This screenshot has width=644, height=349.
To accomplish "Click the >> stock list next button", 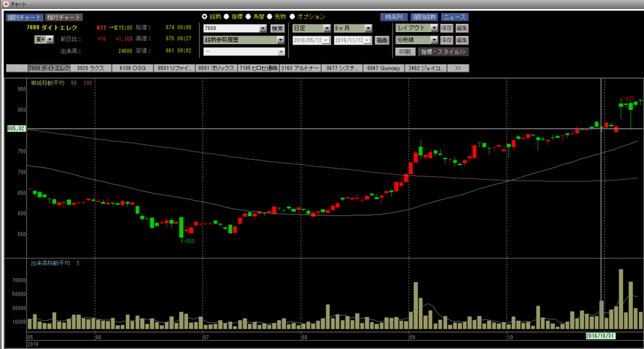I will pos(458,68).
